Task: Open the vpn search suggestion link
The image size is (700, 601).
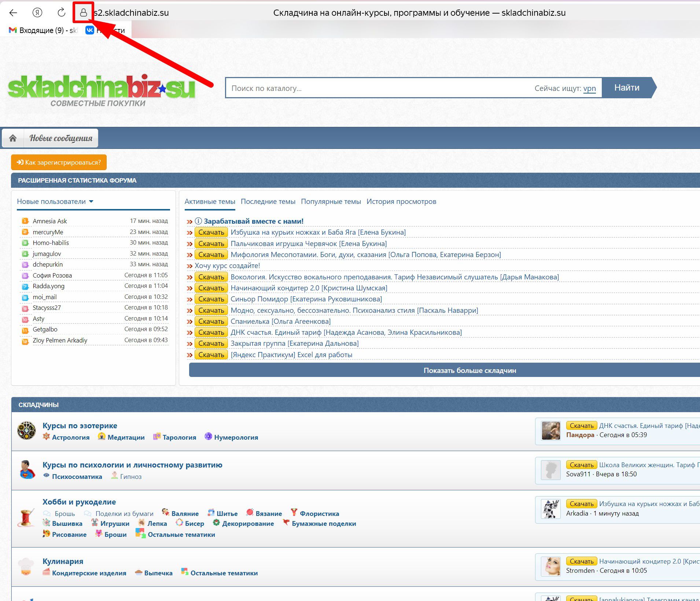Action: pos(589,88)
